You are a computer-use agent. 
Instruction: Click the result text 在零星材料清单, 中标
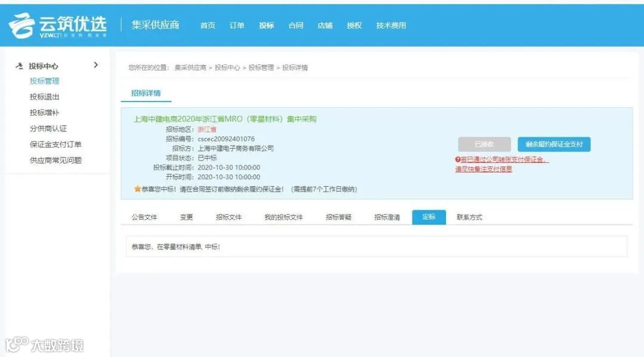point(188,247)
